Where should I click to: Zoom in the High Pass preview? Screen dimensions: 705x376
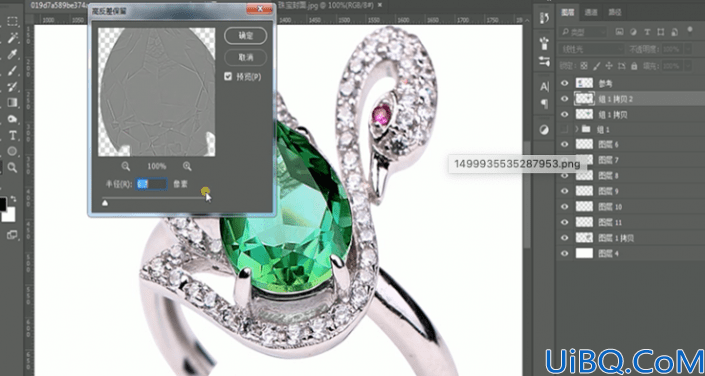(x=187, y=166)
